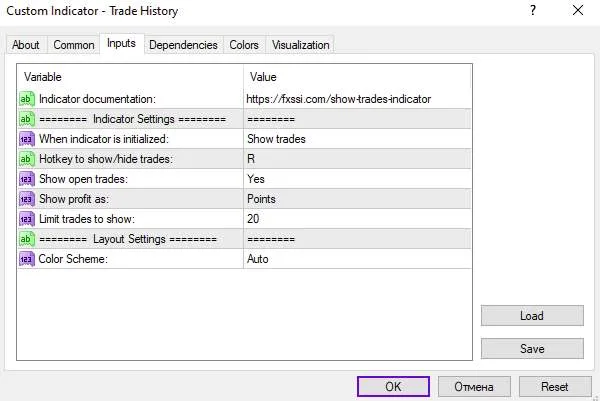Select the Limit trades value field 20
The image size is (600, 401).
click(x=357, y=219)
